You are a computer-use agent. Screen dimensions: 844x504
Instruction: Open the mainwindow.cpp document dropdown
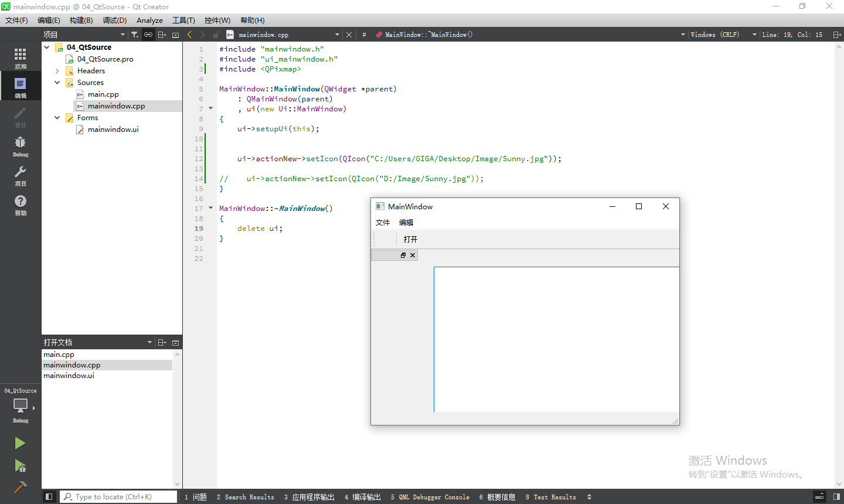[x=337, y=35]
